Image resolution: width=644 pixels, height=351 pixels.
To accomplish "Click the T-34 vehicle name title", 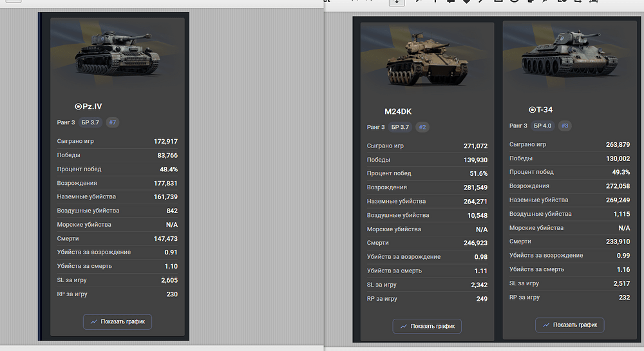I will [544, 110].
